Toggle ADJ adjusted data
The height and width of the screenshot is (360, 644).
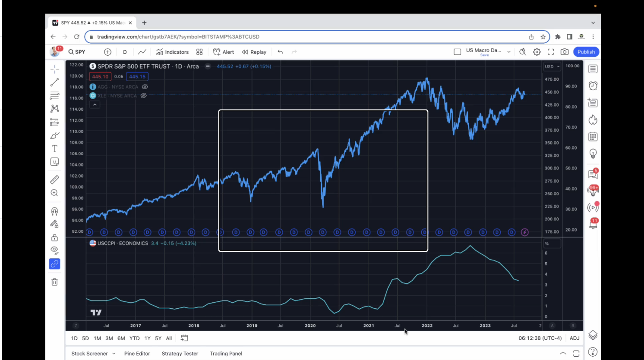click(575, 338)
